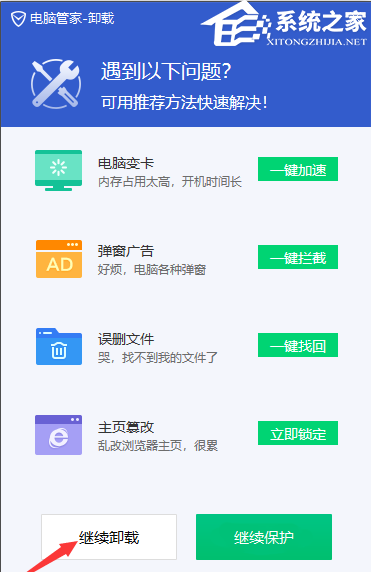Click the 系统之家 house logo

235,23
